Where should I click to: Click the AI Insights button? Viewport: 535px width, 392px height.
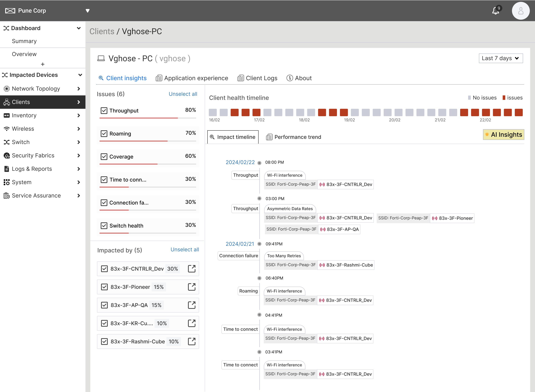click(x=503, y=135)
